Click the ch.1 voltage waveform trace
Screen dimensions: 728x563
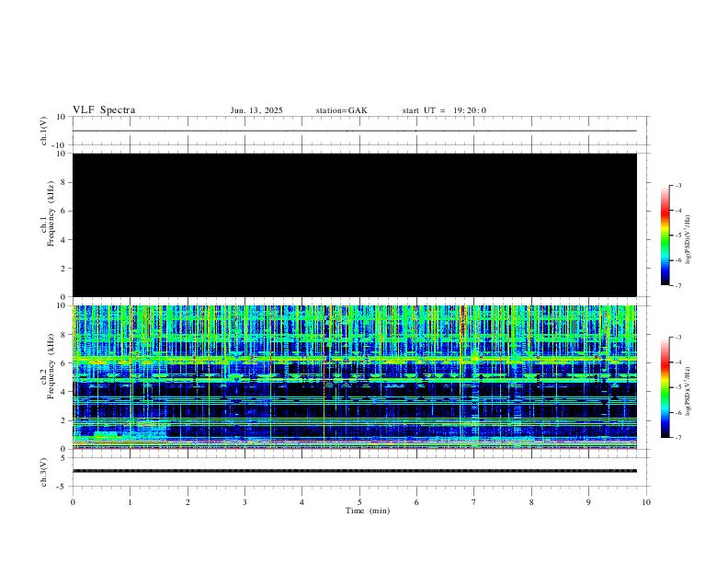(355, 131)
